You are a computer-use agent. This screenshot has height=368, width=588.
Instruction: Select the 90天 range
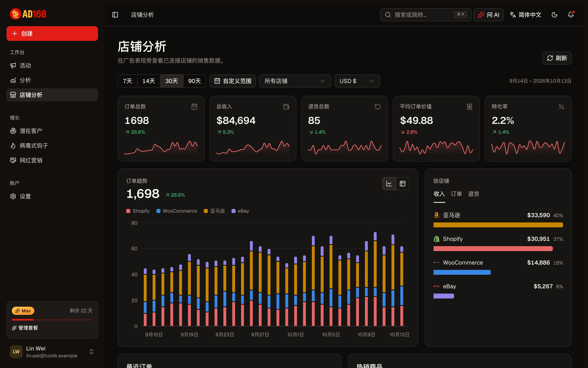[194, 81]
